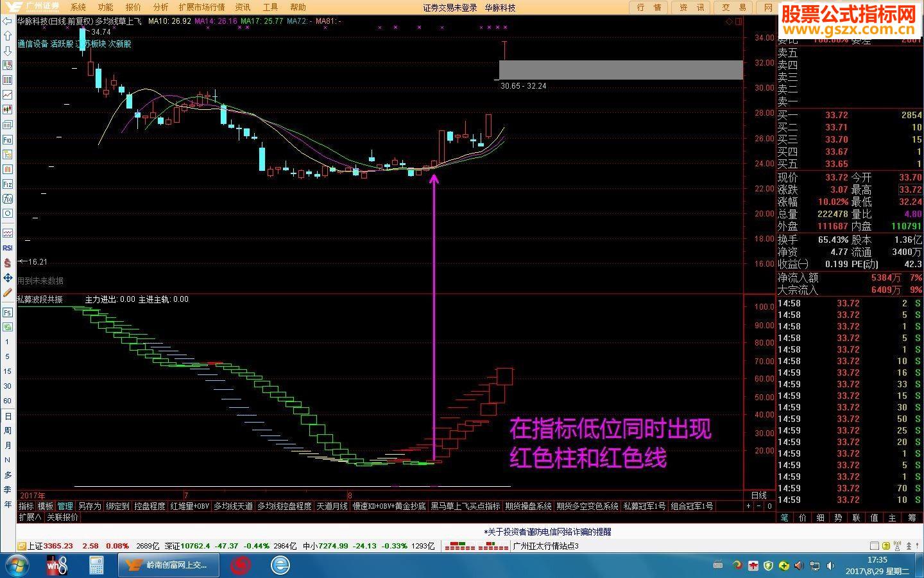Click the blue four-way move arrows icon
Image resolution: width=924 pixels, height=578 pixels.
8,277
